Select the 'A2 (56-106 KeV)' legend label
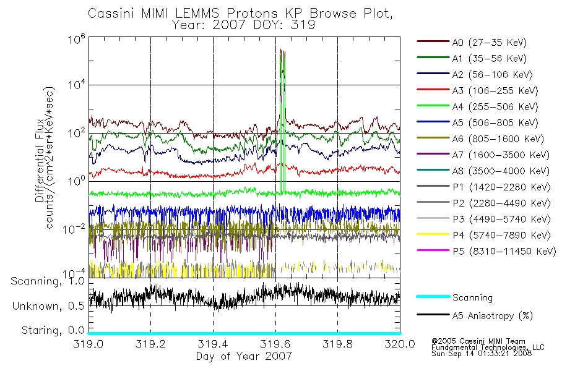The width and height of the screenshot is (588, 371). (x=493, y=75)
